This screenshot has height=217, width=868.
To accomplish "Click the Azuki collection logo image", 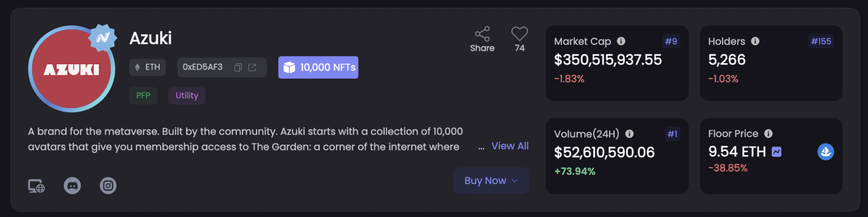I will 71,69.
